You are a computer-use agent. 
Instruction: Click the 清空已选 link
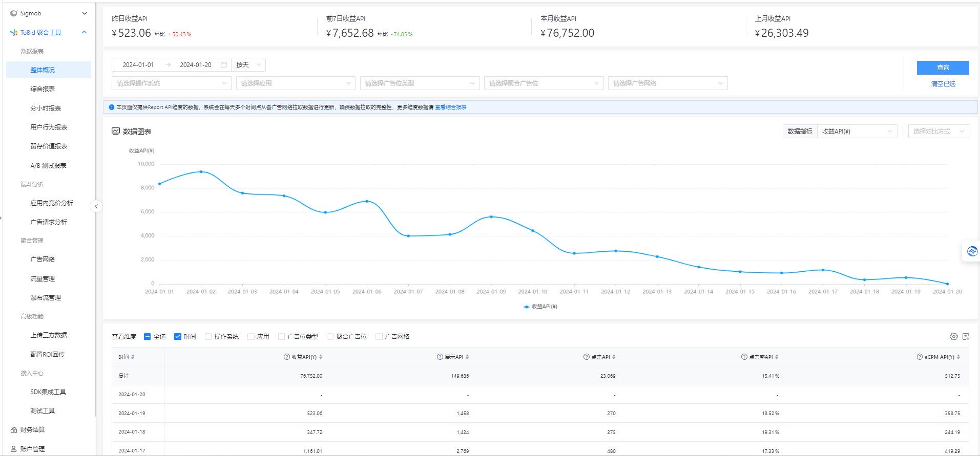tap(943, 84)
